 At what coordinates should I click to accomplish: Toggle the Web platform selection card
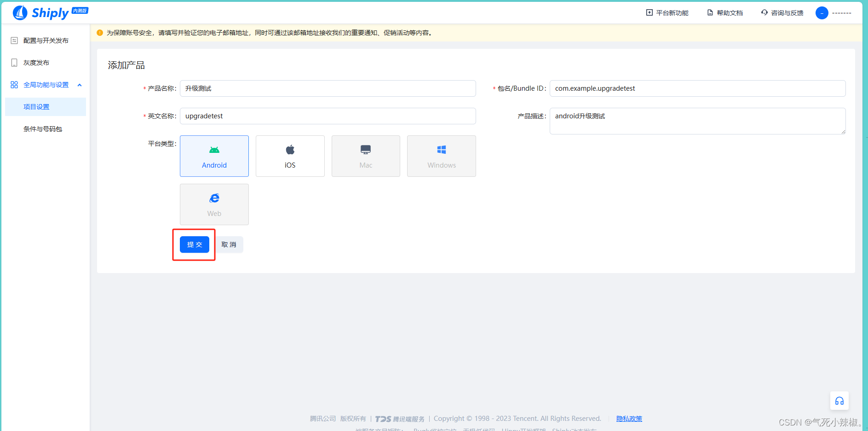coord(214,204)
